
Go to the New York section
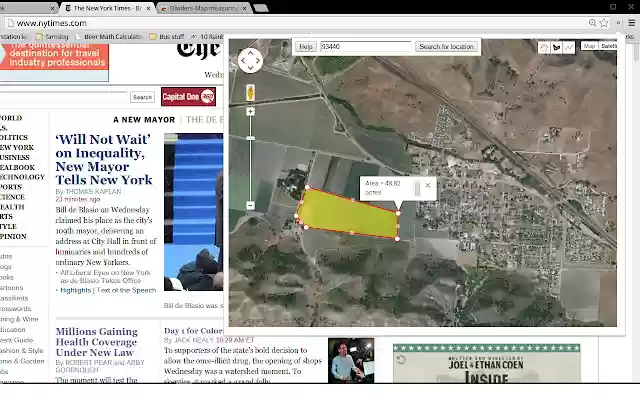coord(17,147)
